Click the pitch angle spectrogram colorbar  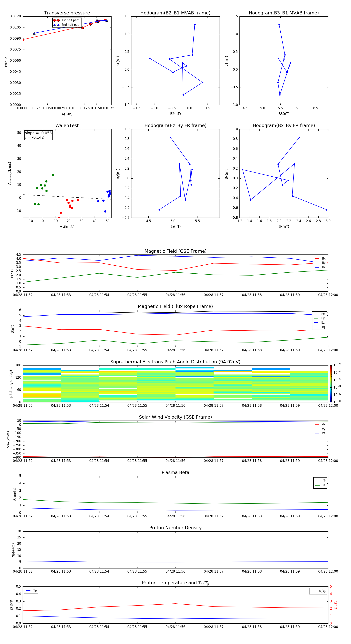click(x=331, y=384)
